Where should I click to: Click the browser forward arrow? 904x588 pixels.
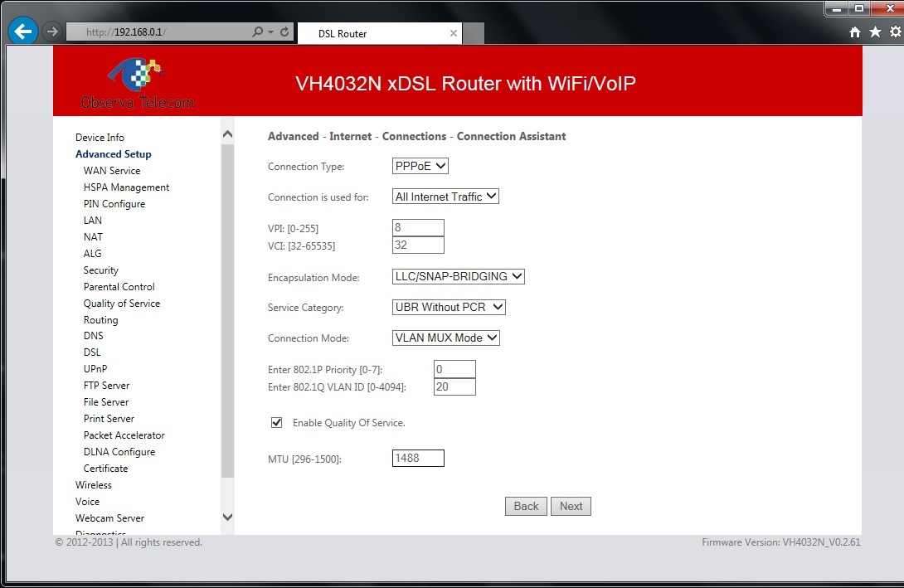[x=52, y=32]
